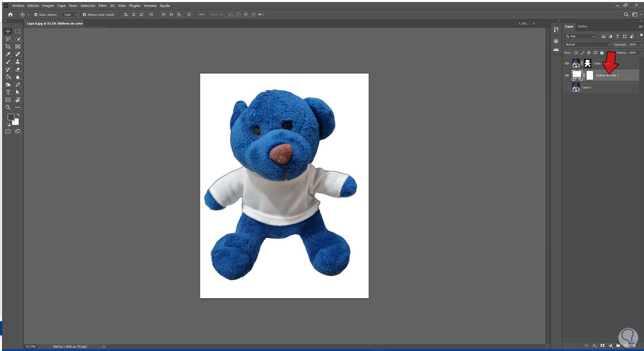Uncheck the Selec. autom. checkbox

coord(36,14)
